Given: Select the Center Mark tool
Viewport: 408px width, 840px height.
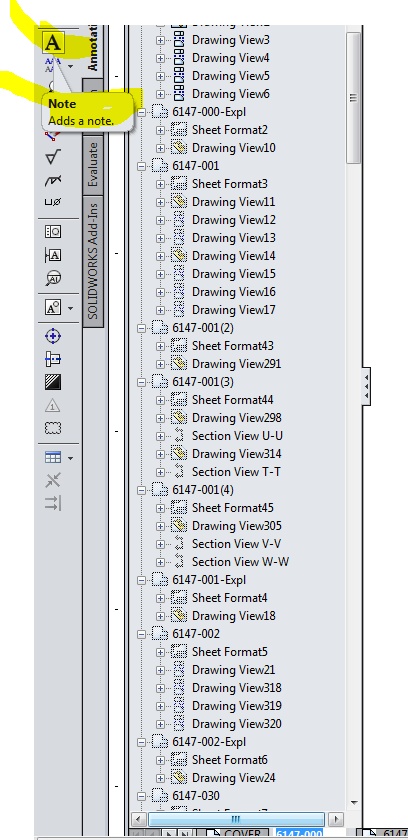Looking at the screenshot, I should [x=53, y=336].
